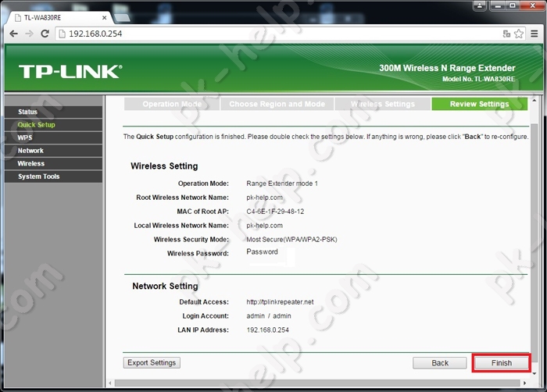Click the TP-LINK logo
The height and width of the screenshot is (392, 547).
click(x=70, y=72)
